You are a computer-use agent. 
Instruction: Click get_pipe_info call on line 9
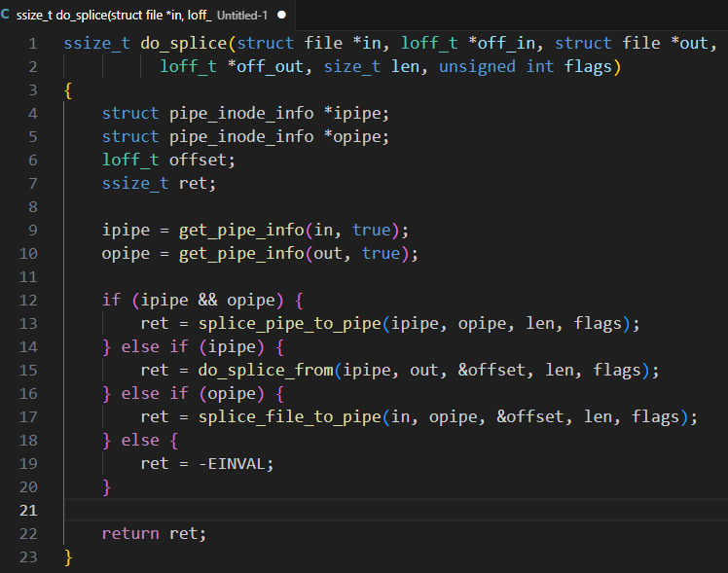click(241, 231)
